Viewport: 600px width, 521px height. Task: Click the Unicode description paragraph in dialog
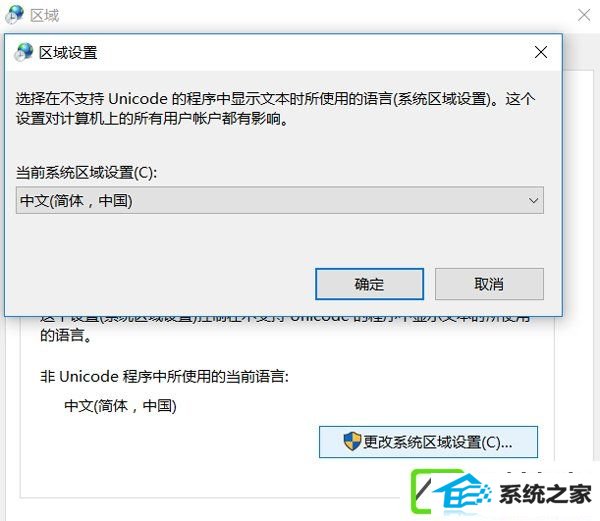276,109
